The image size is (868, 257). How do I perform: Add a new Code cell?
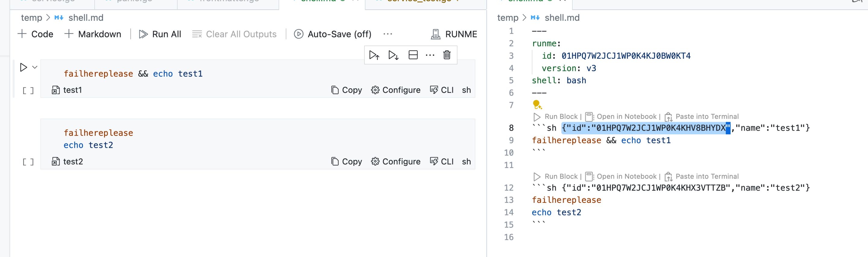coord(35,34)
